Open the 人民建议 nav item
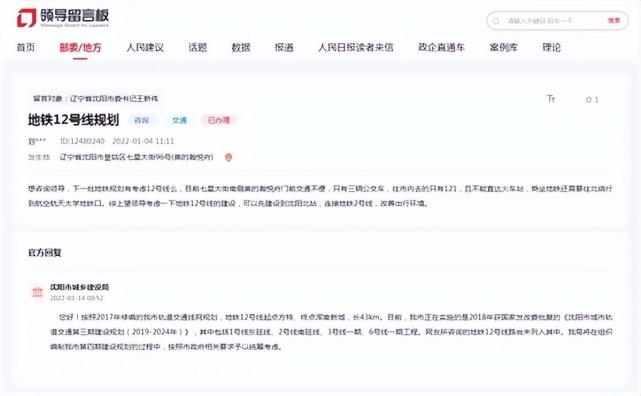This screenshot has height=396, width=641. tap(145, 47)
